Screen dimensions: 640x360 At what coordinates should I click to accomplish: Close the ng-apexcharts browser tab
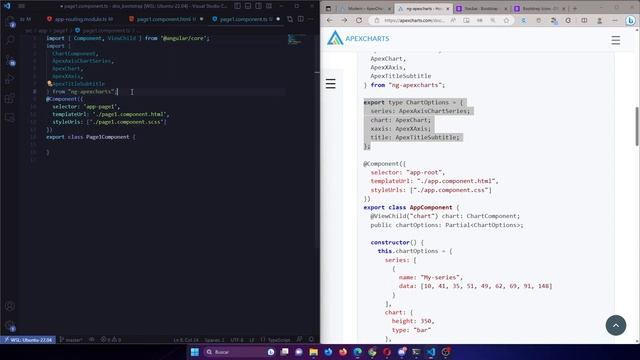(448, 9)
